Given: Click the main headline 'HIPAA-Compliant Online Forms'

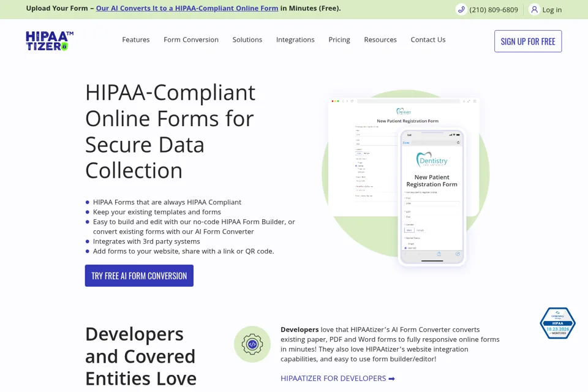Looking at the screenshot, I should (171, 131).
